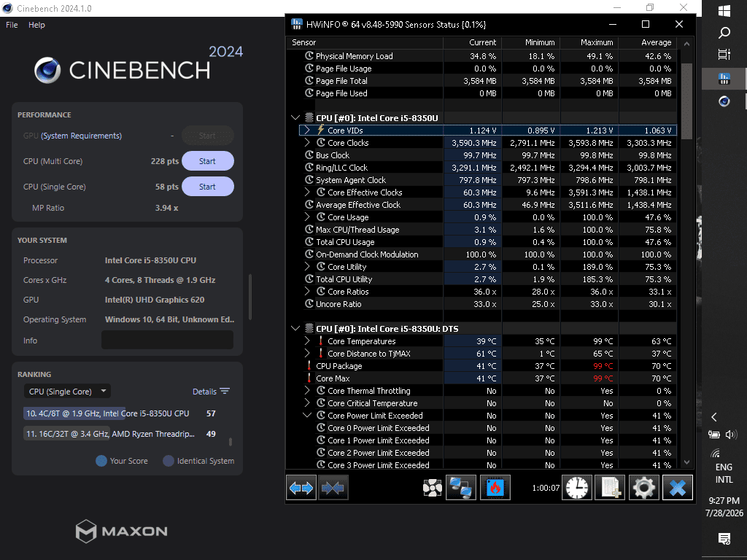Open volume speaker tray icon
The width and height of the screenshot is (747, 560).
coord(731,435)
